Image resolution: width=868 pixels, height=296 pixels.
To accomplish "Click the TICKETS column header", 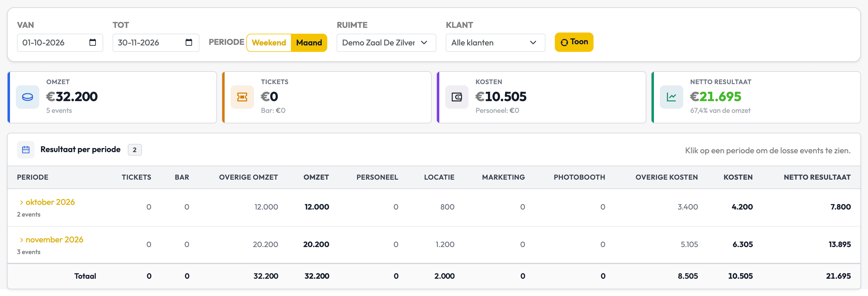I will [x=136, y=177].
